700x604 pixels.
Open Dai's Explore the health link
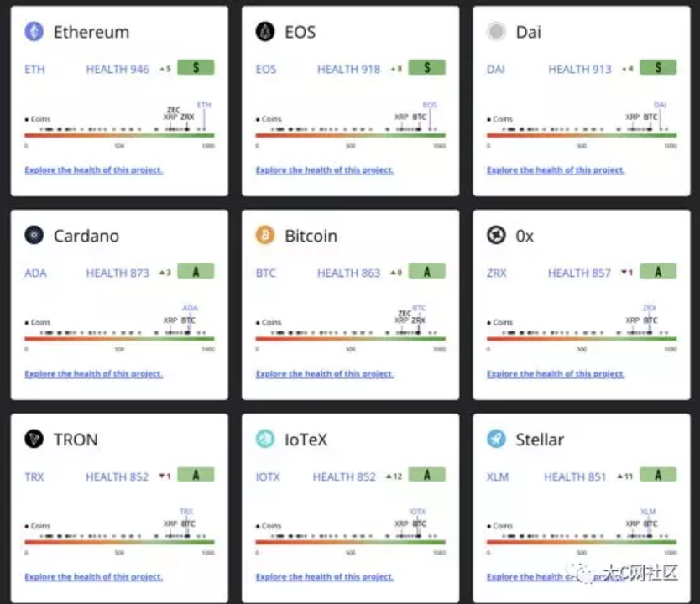(556, 170)
